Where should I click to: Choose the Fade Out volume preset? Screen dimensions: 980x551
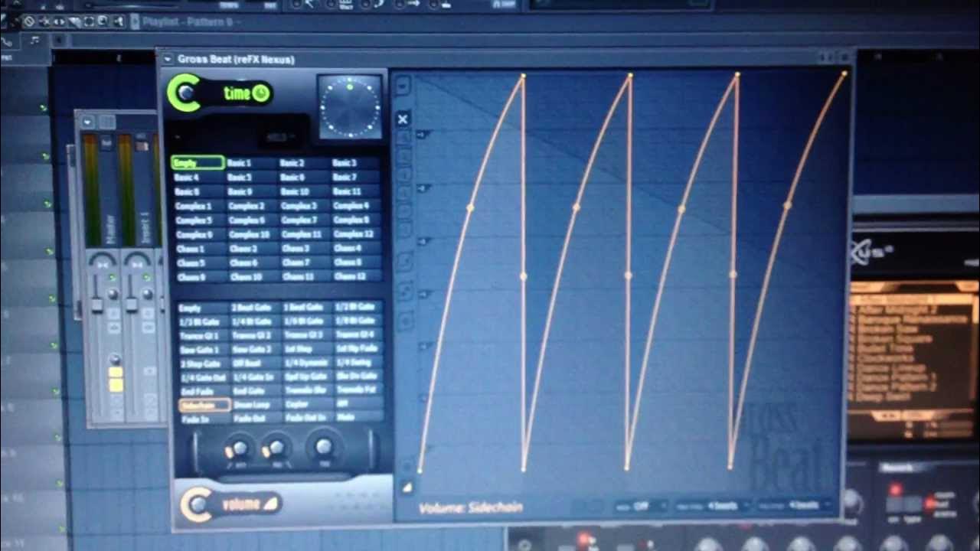pos(256,419)
